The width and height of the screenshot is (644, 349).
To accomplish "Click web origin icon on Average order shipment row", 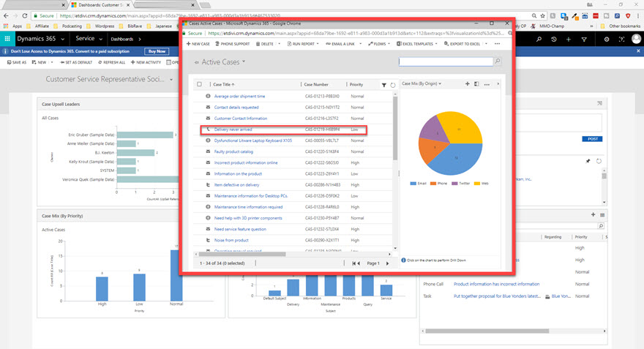I will point(209,96).
